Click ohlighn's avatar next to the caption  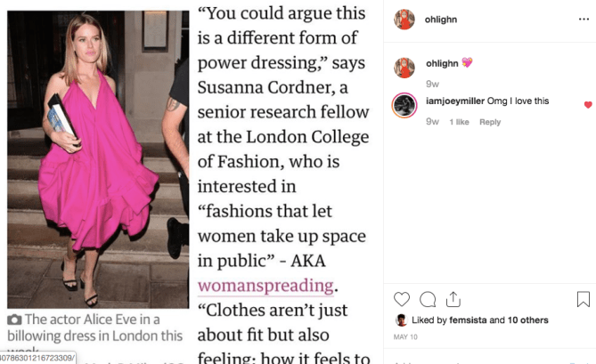[404, 68]
